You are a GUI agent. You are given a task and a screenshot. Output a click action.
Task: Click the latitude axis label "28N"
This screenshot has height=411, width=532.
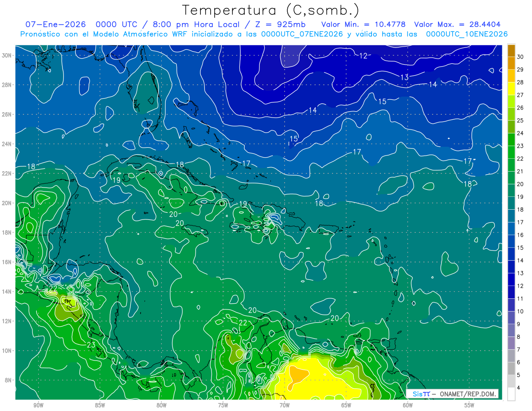pos(7,85)
